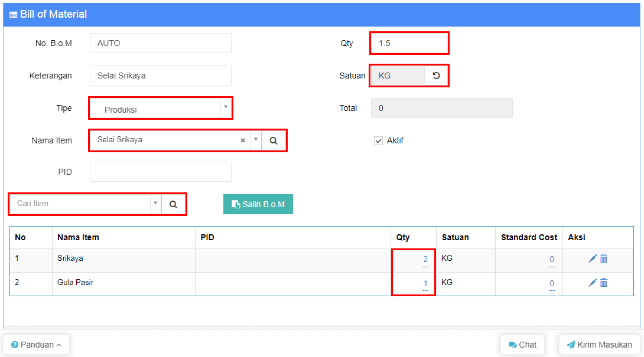Expand the Nama Item dropdown arrow
The width and height of the screenshot is (644, 357).
(x=256, y=140)
